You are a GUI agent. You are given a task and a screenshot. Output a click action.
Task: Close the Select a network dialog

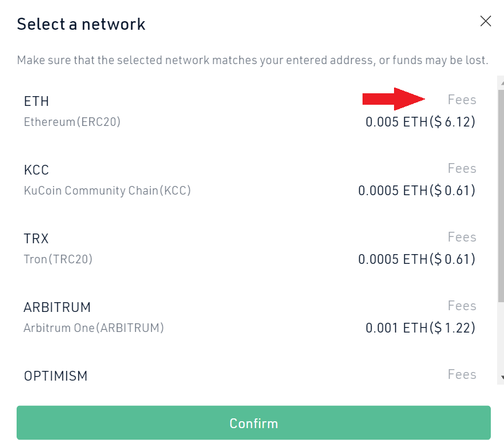(486, 22)
